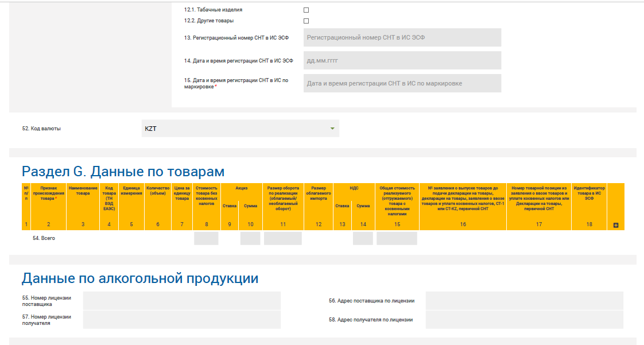Click the Адрес получателя по лицензии field

click(524, 320)
